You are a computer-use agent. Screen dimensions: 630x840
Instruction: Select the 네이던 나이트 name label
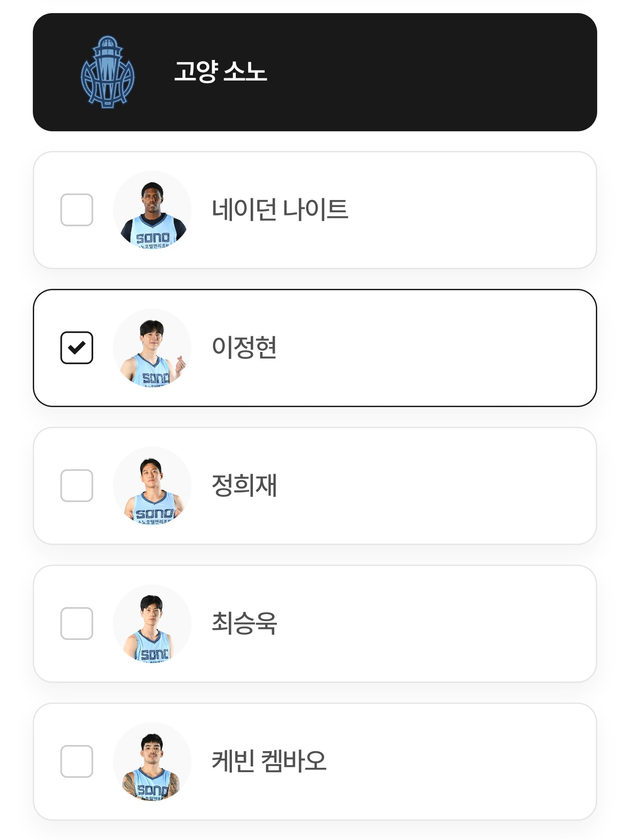pos(280,209)
